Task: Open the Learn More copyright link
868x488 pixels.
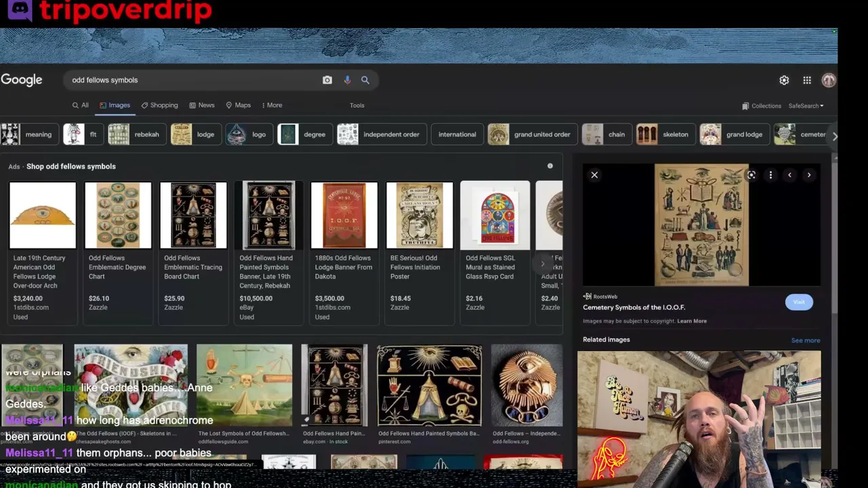Action: [x=692, y=321]
